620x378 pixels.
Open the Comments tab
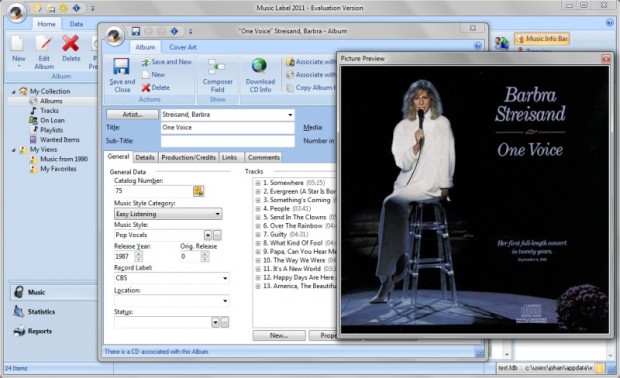pos(264,157)
